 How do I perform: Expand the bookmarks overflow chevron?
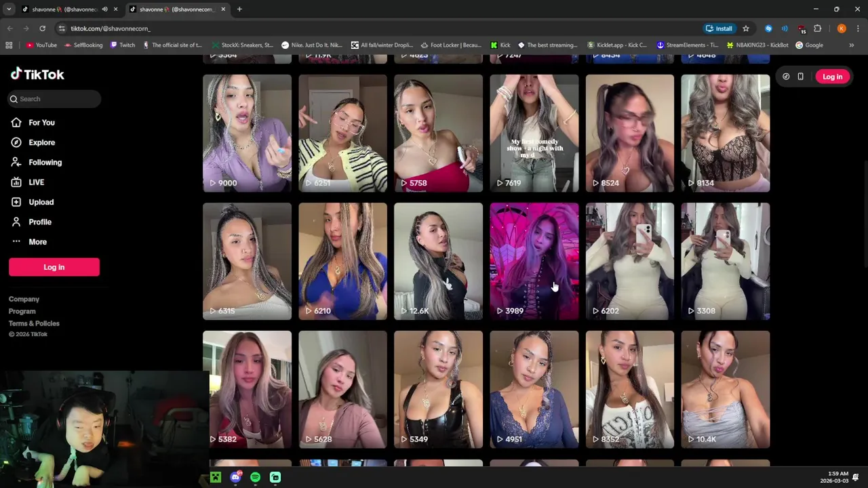(x=852, y=45)
